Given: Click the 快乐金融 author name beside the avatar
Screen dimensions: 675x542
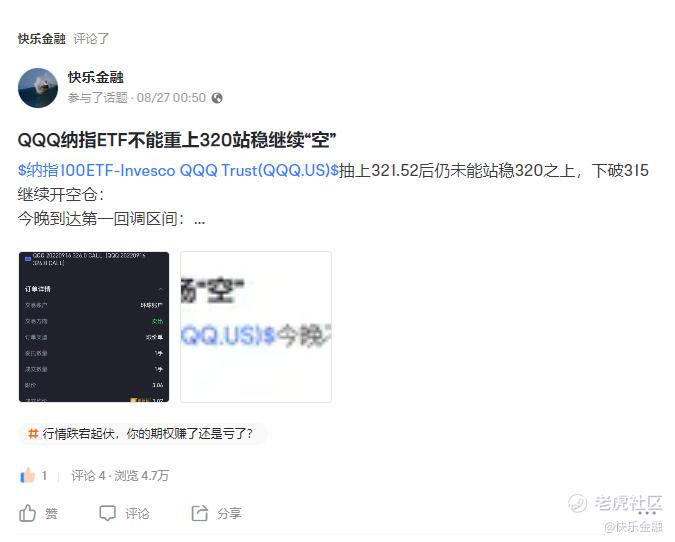Looking at the screenshot, I should (96, 77).
